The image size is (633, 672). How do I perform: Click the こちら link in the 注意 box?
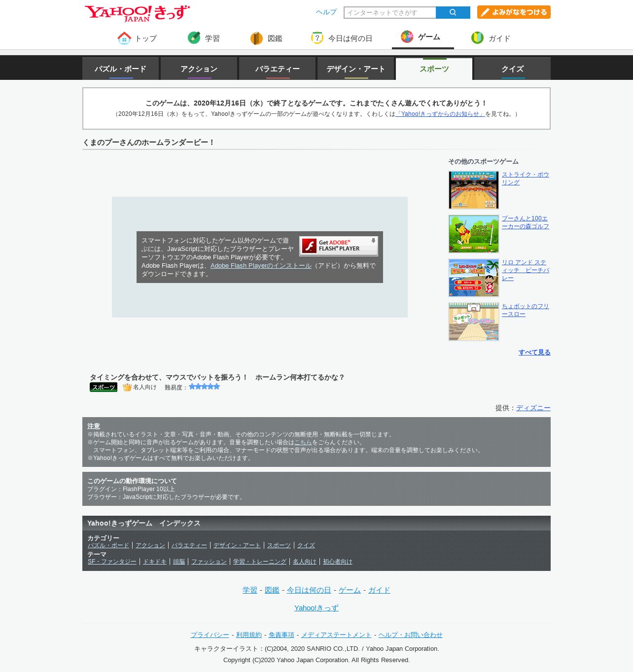pyautogui.click(x=303, y=442)
